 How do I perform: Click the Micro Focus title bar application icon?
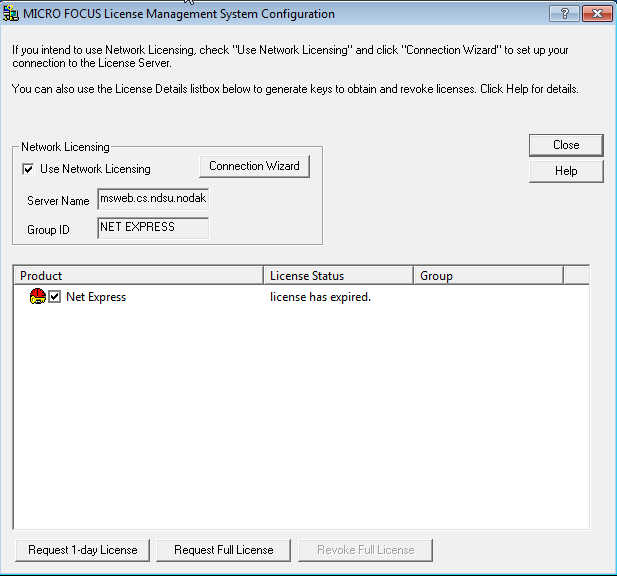point(11,14)
